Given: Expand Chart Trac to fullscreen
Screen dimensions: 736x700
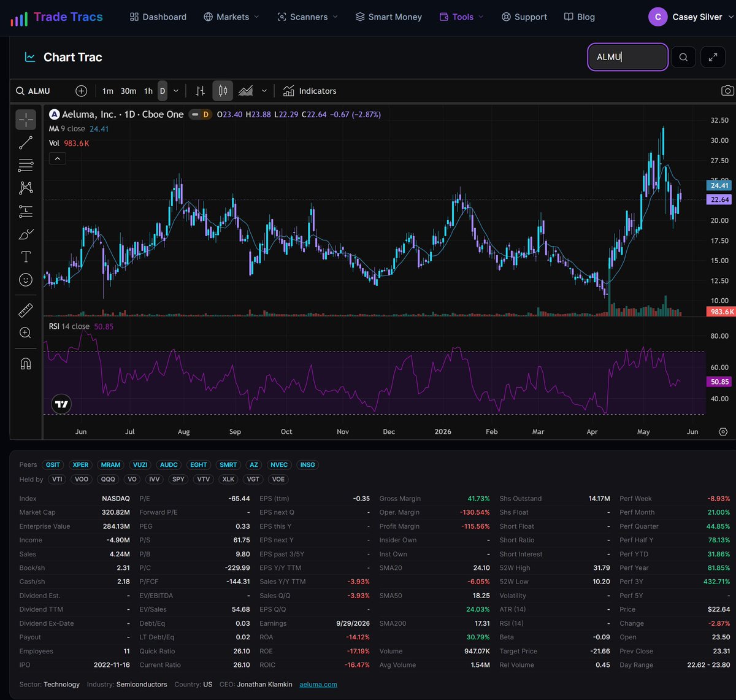Looking at the screenshot, I should (713, 57).
